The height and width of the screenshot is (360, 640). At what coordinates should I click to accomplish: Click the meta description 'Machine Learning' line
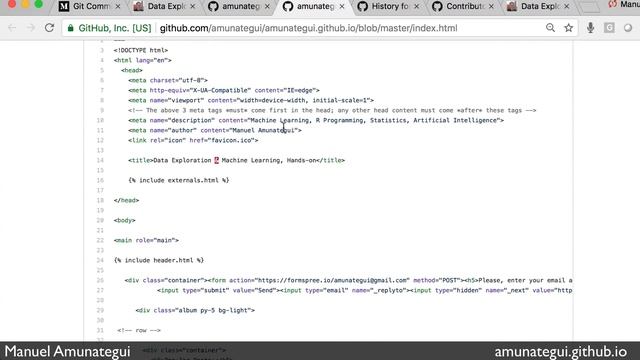coord(316,120)
